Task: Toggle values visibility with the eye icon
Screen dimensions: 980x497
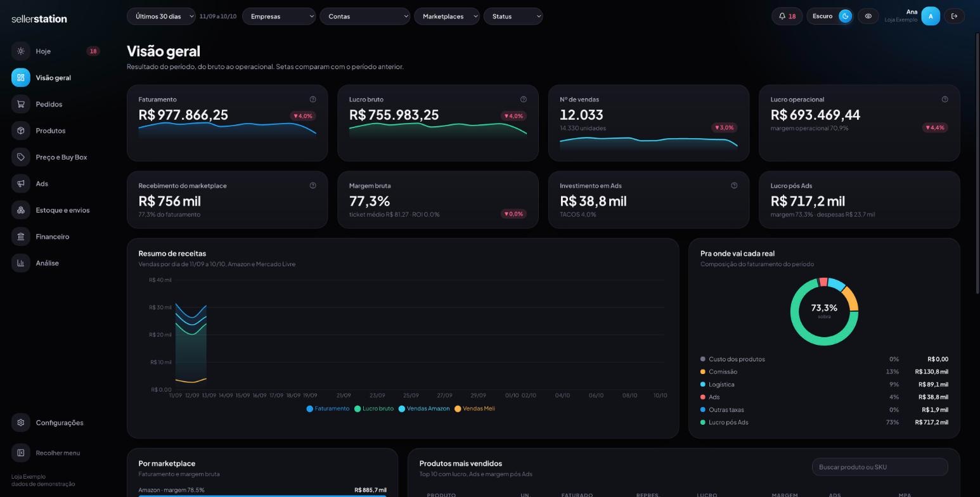Action: [x=868, y=16]
